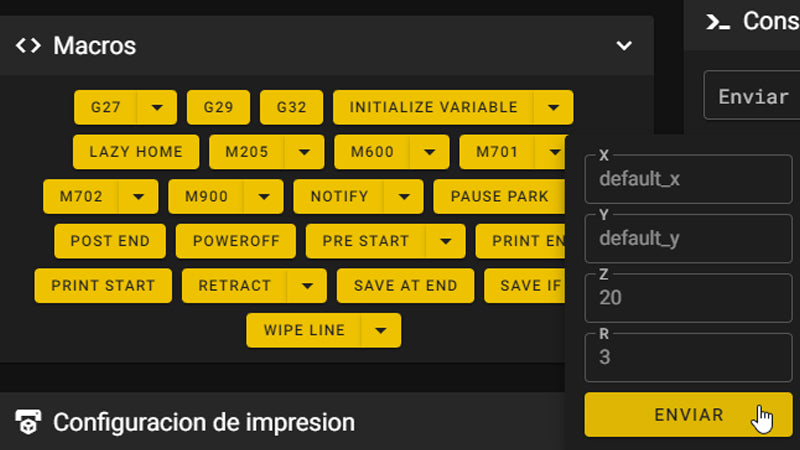800x450 pixels.
Task: Open WIPE LINE dropdown arrow
Action: (x=380, y=330)
